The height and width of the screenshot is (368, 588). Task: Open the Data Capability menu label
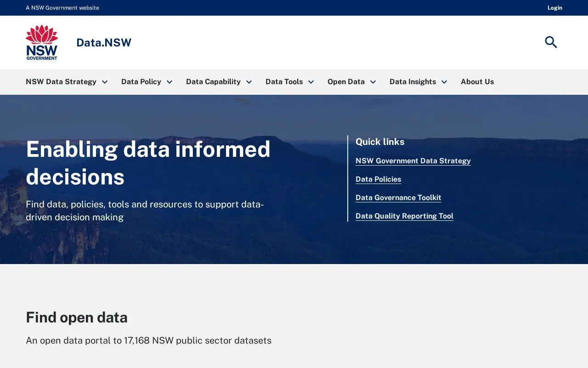(213, 81)
